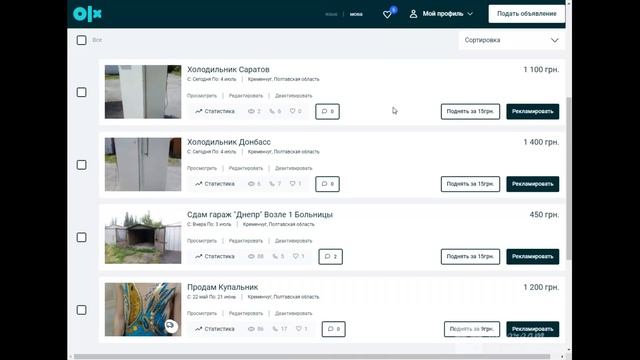The width and height of the screenshot is (640, 360).
Task: Click Деактивировать for Холодильник Саратов
Action: point(293,96)
